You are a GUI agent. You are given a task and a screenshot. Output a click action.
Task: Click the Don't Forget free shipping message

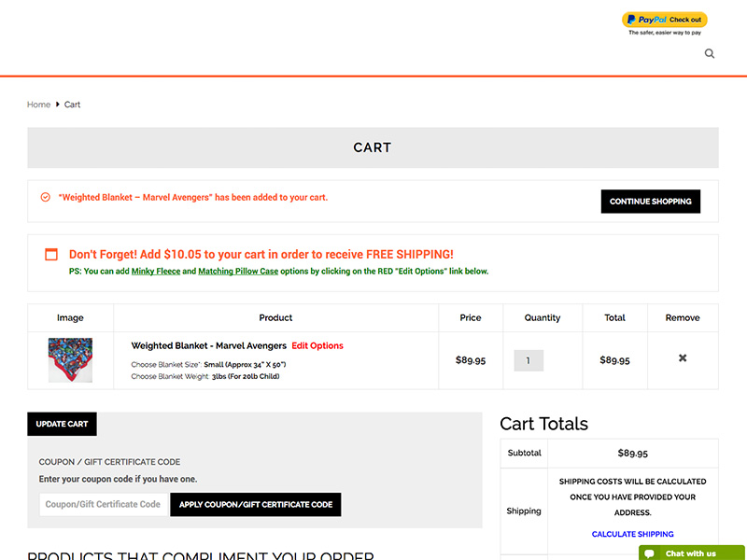click(261, 254)
